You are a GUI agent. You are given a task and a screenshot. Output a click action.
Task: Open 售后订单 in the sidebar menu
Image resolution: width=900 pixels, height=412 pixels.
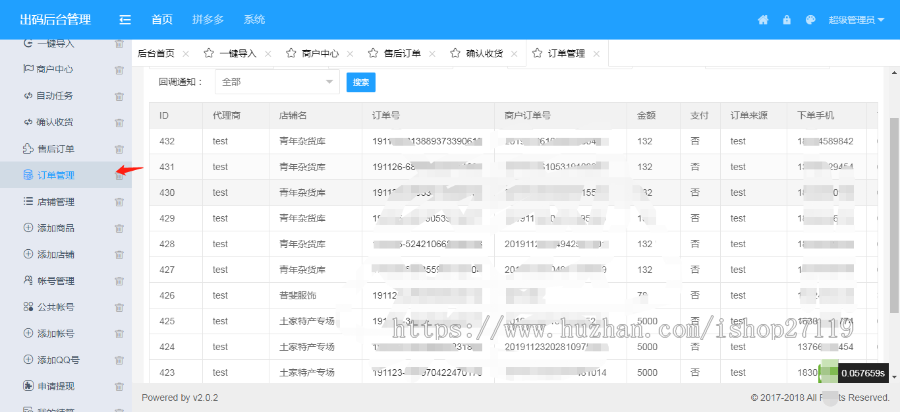55,149
